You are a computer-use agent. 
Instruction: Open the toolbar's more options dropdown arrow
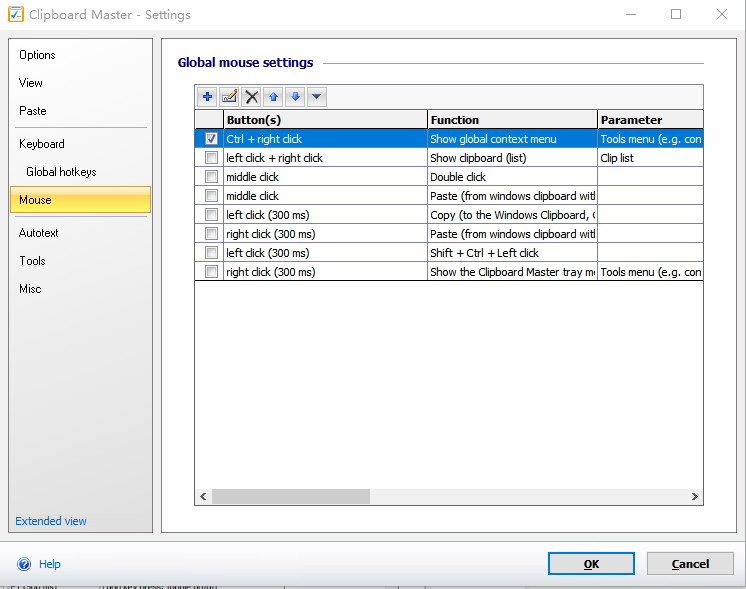click(316, 97)
